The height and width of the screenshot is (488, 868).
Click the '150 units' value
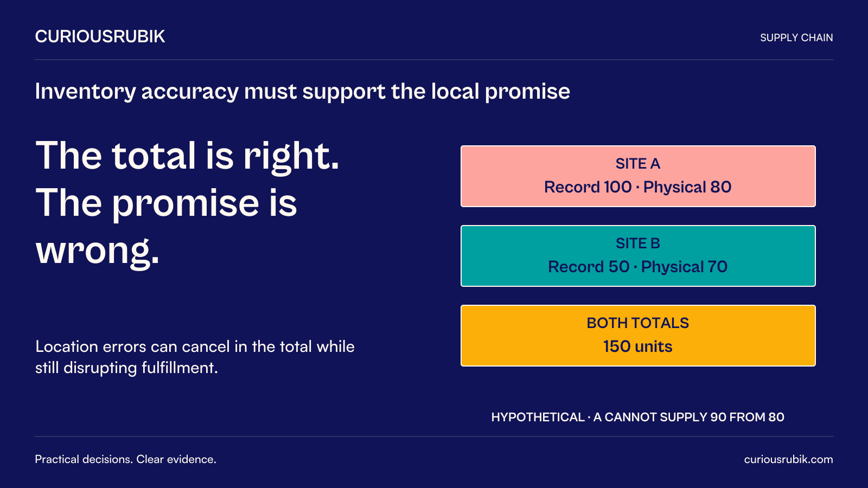638,346
